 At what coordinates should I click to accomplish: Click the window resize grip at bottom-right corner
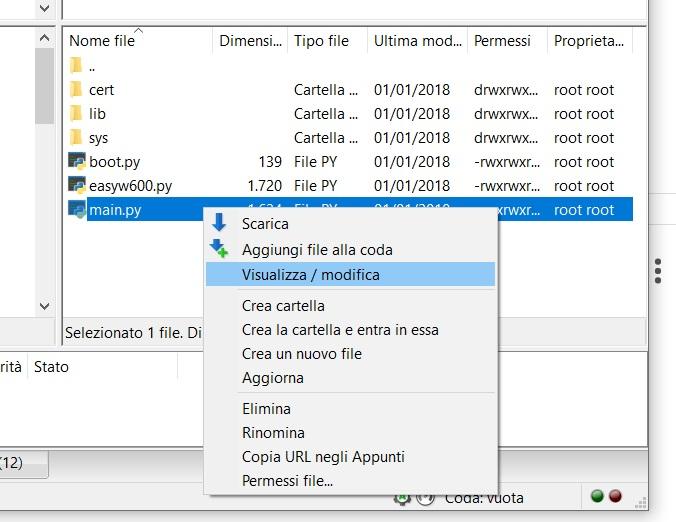coord(641,503)
